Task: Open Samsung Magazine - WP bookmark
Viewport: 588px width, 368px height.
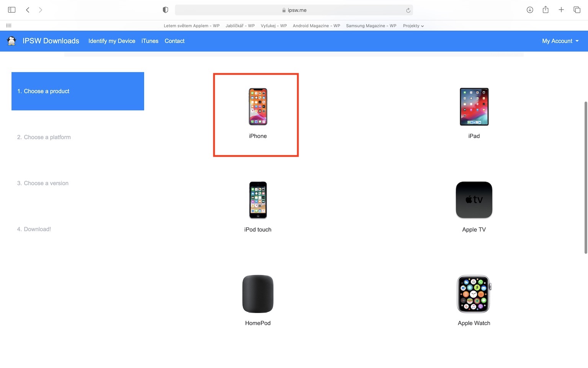Action: tap(371, 26)
